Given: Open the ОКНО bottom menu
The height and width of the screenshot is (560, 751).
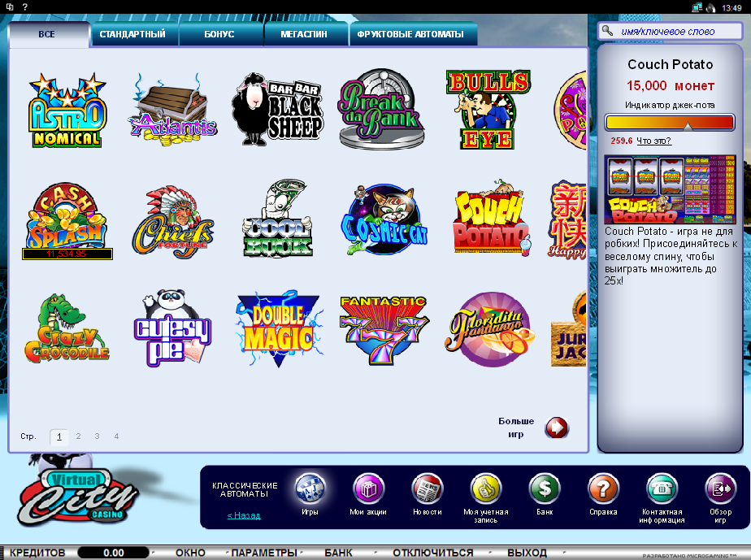Looking at the screenshot, I should tap(190, 553).
